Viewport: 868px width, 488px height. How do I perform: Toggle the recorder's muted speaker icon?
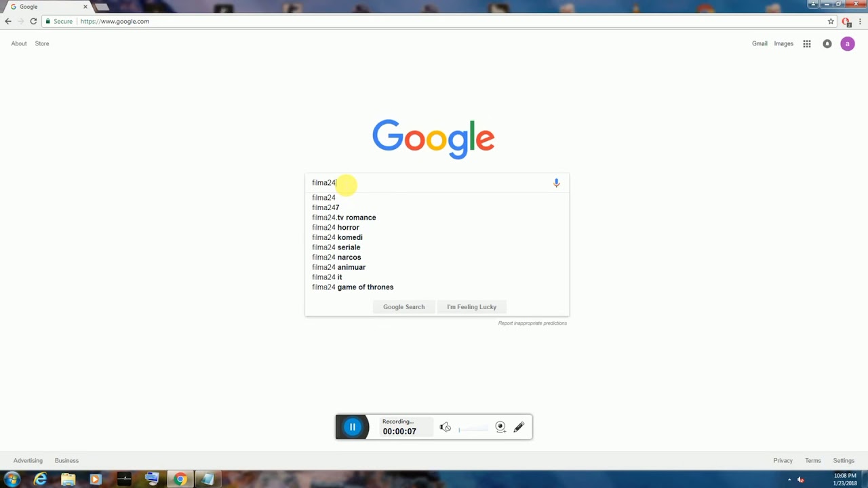pyautogui.click(x=445, y=427)
